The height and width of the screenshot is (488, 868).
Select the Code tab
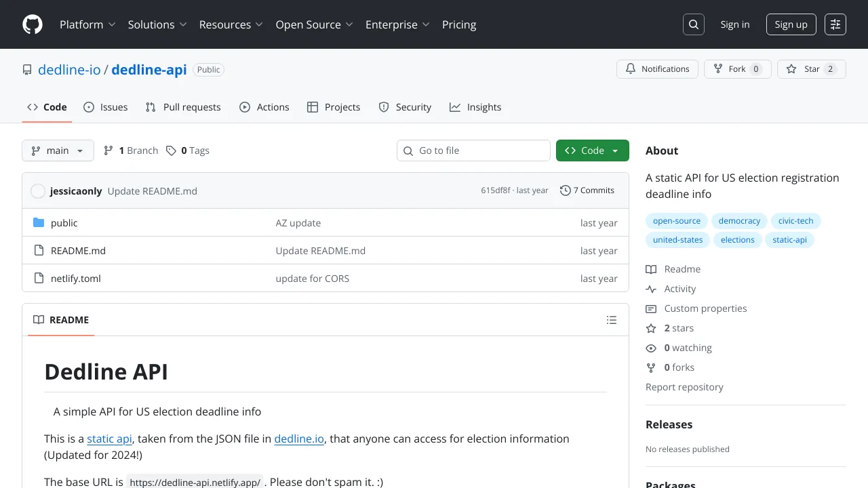47,107
